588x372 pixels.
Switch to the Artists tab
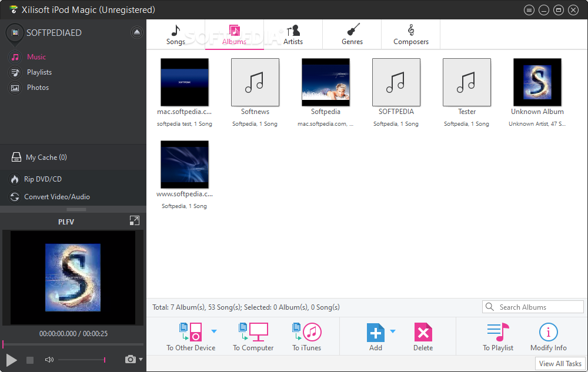click(293, 35)
